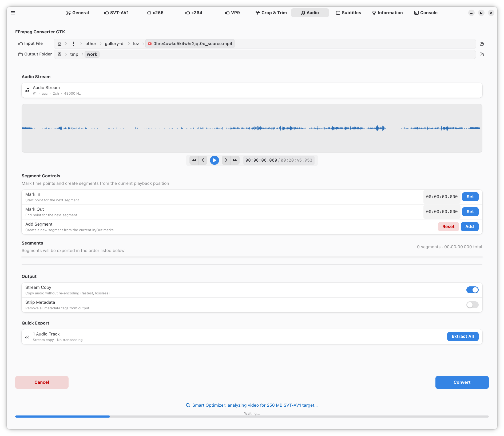Select the Audio Stream #1 aac row

click(x=252, y=90)
